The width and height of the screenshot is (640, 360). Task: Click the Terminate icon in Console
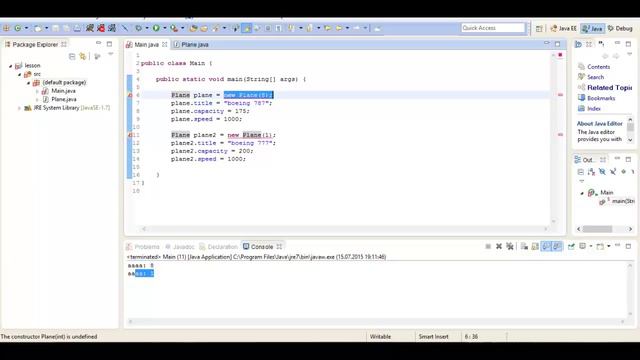pos(488,246)
